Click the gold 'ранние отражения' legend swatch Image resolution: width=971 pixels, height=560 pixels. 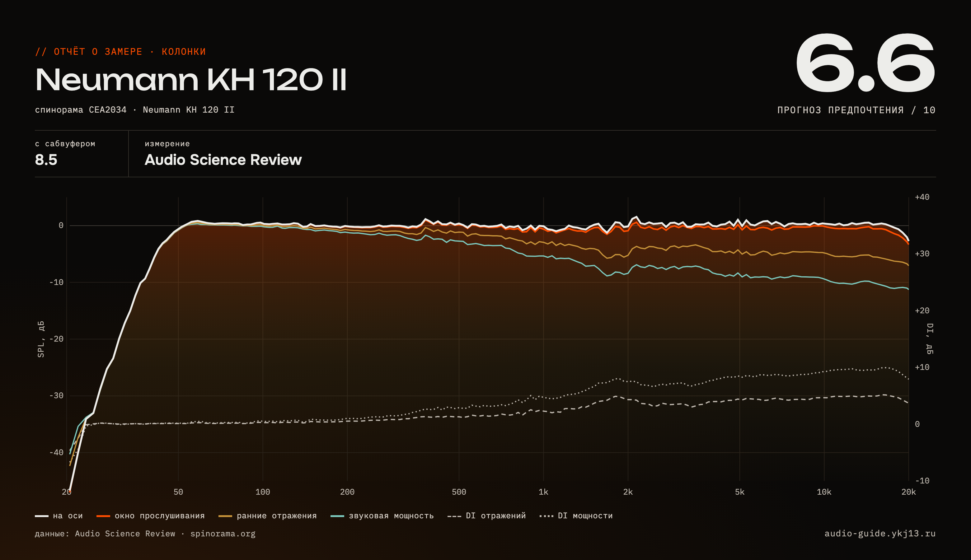225,516
